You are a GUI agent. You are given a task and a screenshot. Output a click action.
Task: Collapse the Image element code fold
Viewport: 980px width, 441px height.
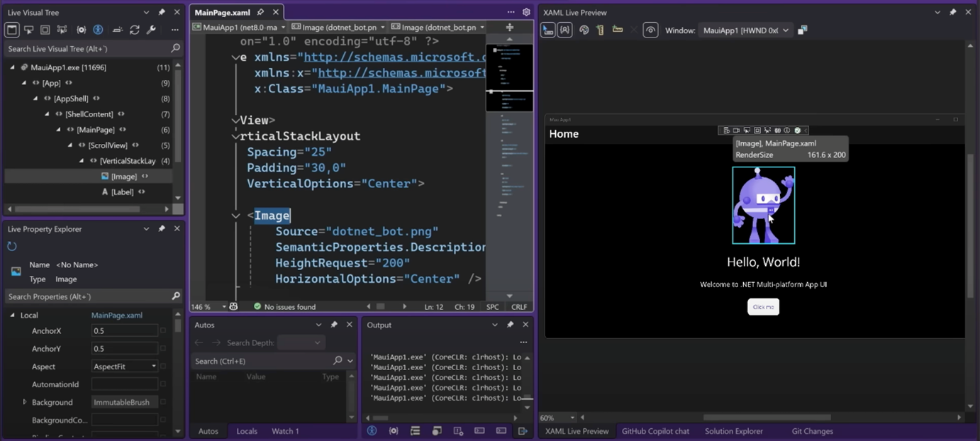pos(235,216)
